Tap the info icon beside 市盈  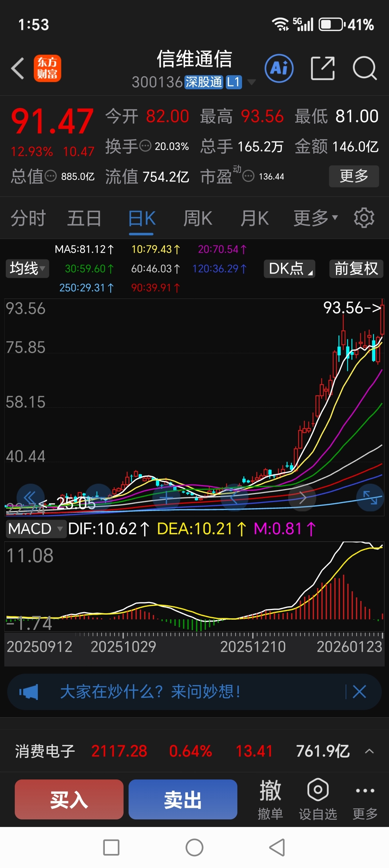[x=248, y=176]
